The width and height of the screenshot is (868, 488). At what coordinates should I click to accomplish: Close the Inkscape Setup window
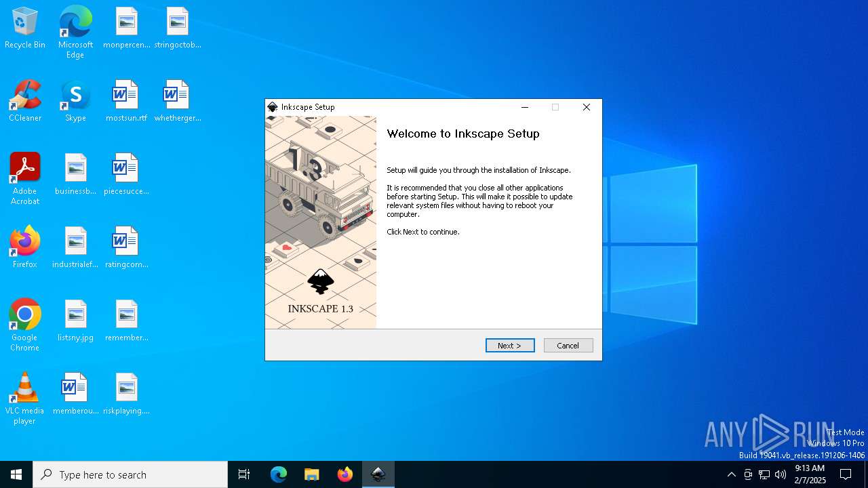[587, 107]
